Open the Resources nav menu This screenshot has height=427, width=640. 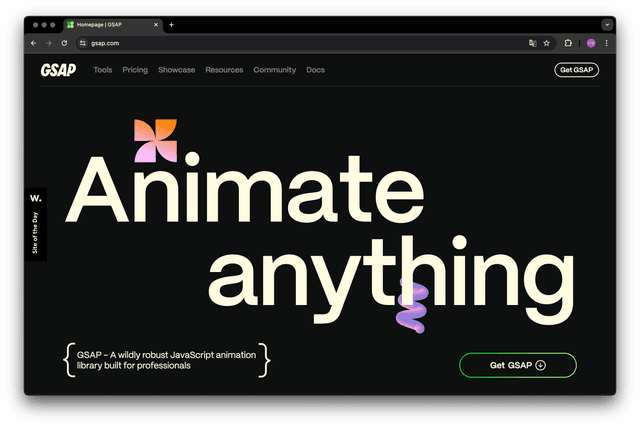tap(224, 70)
